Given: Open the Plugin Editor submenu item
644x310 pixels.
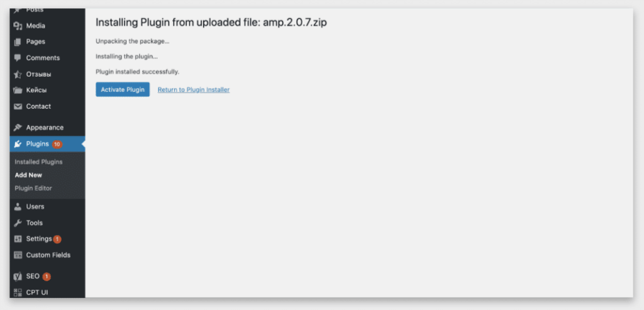Looking at the screenshot, I should [x=33, y=189].
